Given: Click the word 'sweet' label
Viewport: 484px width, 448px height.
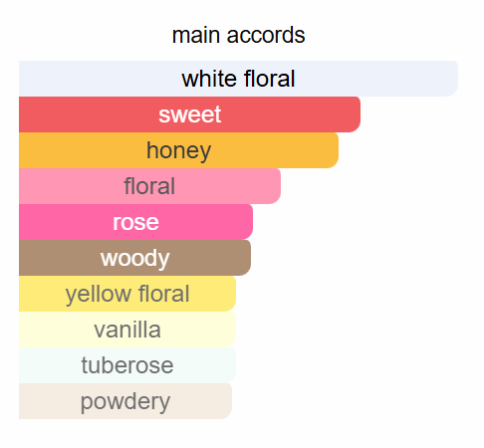Looking at the screenshot, I should tap(190, 114).
